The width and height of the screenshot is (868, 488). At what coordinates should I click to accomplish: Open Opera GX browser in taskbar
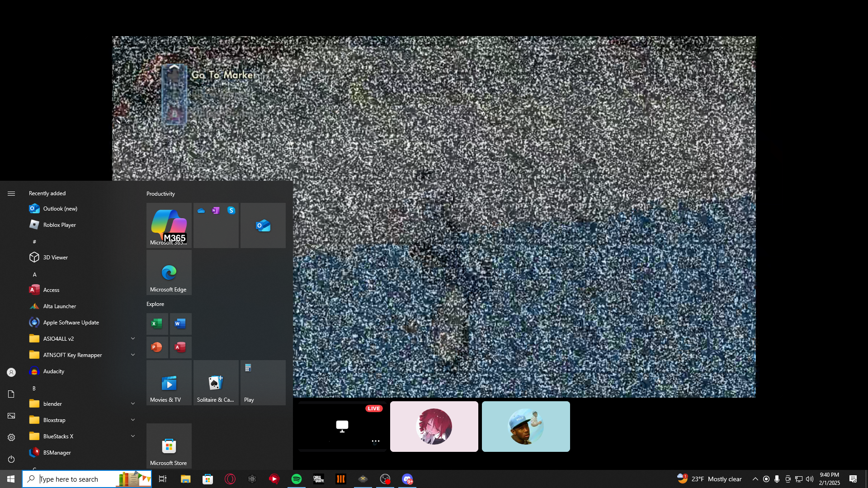pos(230,479)
